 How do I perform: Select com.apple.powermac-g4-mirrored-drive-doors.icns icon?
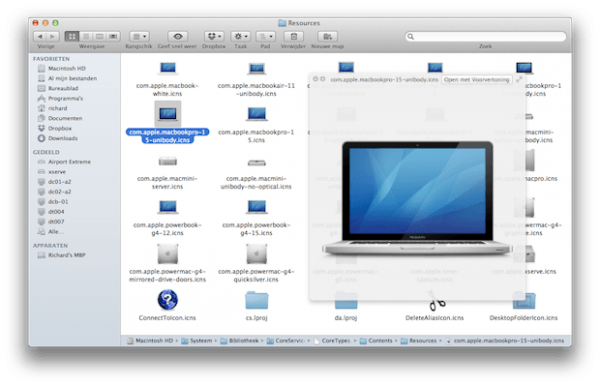[x=168, y=254]
